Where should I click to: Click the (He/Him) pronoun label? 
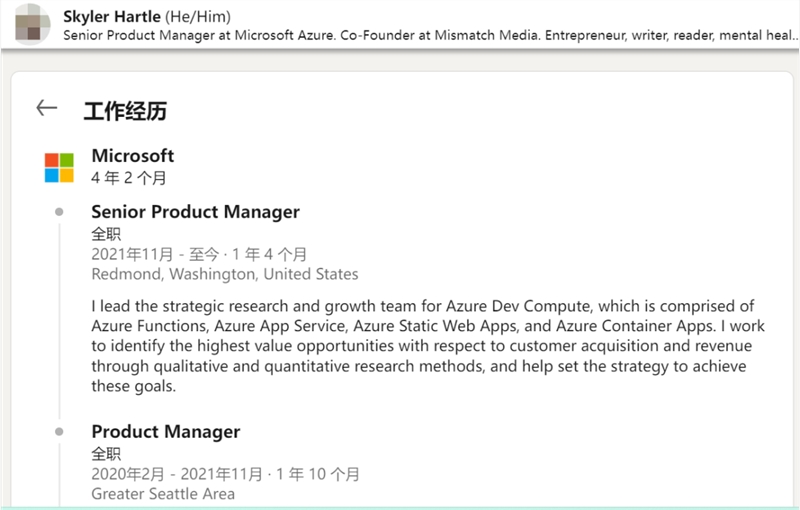(198, 16)
